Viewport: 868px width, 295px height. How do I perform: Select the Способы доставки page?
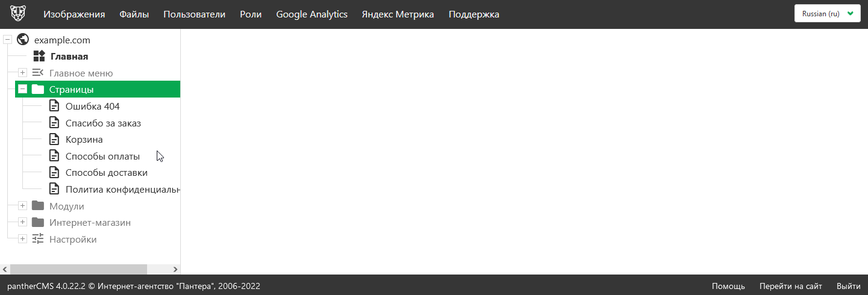[106, 173]
